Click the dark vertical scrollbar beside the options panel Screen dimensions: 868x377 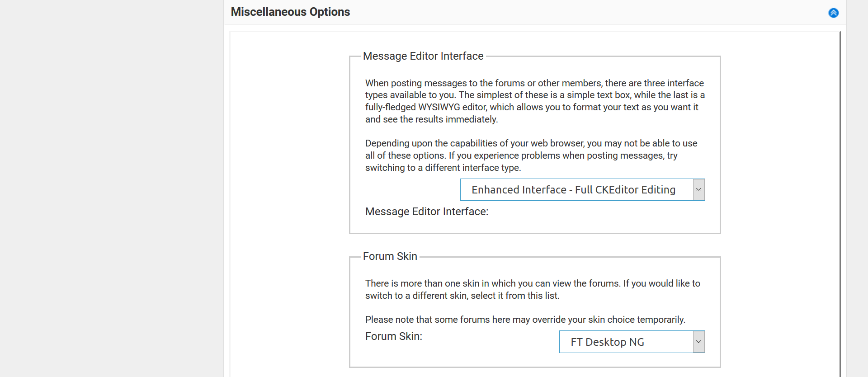click(840, 203)
